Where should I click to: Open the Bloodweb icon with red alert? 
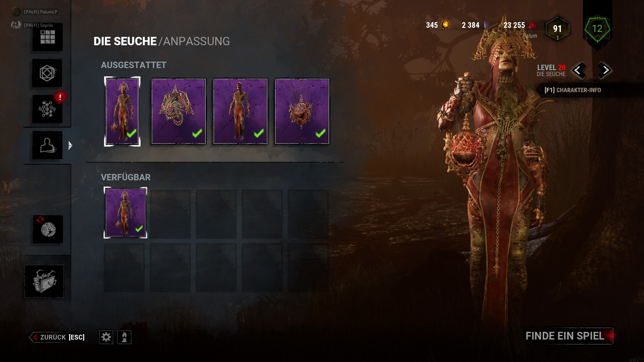point(47,109)
